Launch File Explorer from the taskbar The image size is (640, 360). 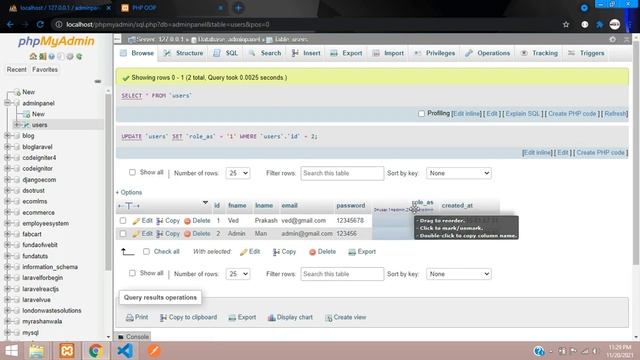coord(36,351)
